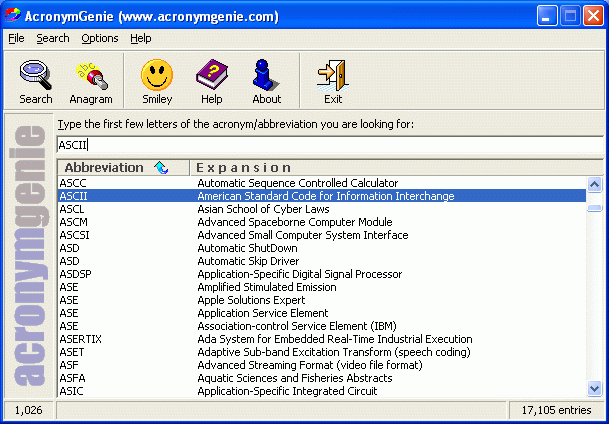Open the Help book icon
The width and height of the screenshot is (609, 424).
(x=212, y=82)
